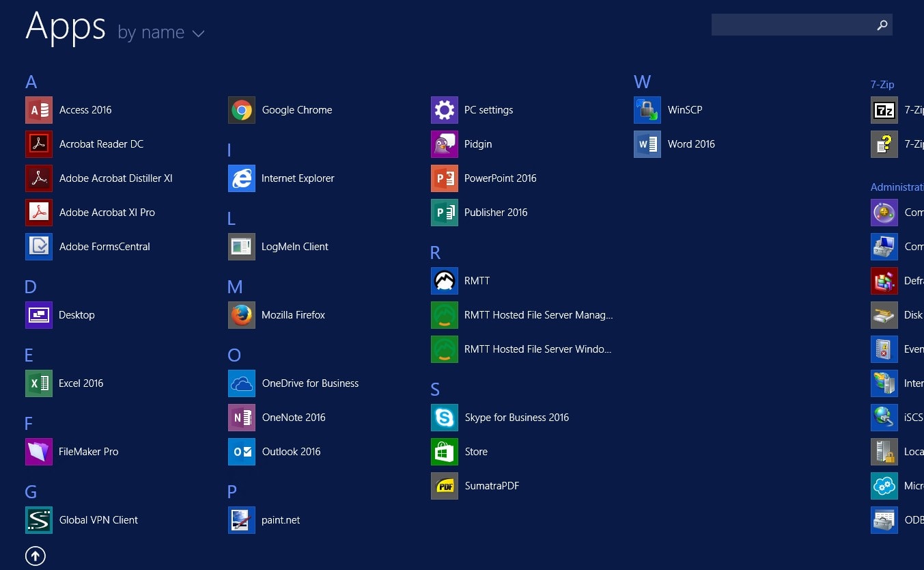Open Adobe Acrobat Distiller XI
The image size is (924, 570).
(99, 178)
